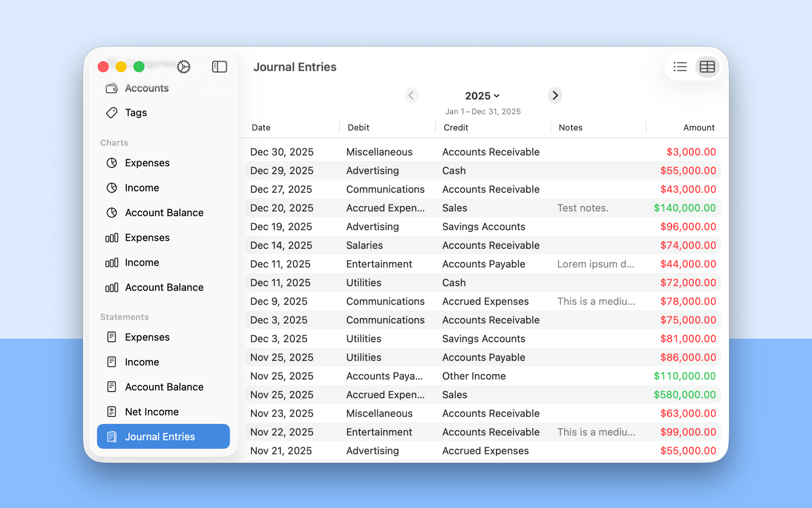Open Account Balance pie chart icon
This screenshot has width=812, height=508.
[112, 213]
